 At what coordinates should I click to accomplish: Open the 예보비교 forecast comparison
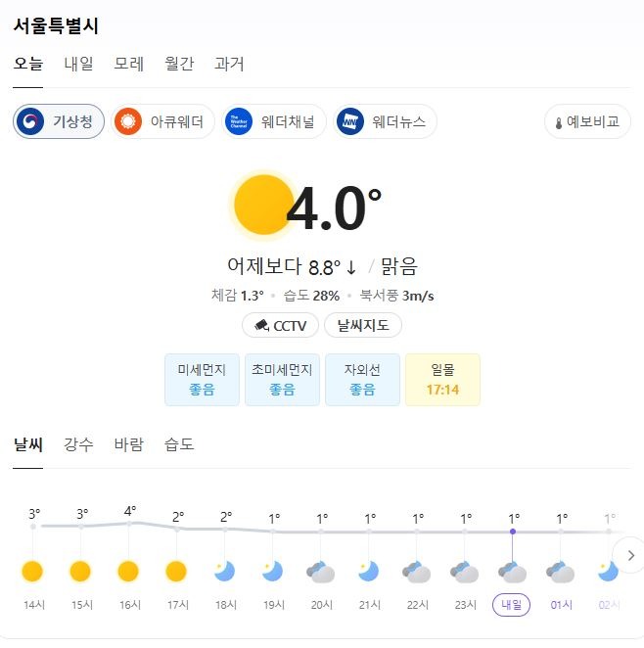point(587,121)
